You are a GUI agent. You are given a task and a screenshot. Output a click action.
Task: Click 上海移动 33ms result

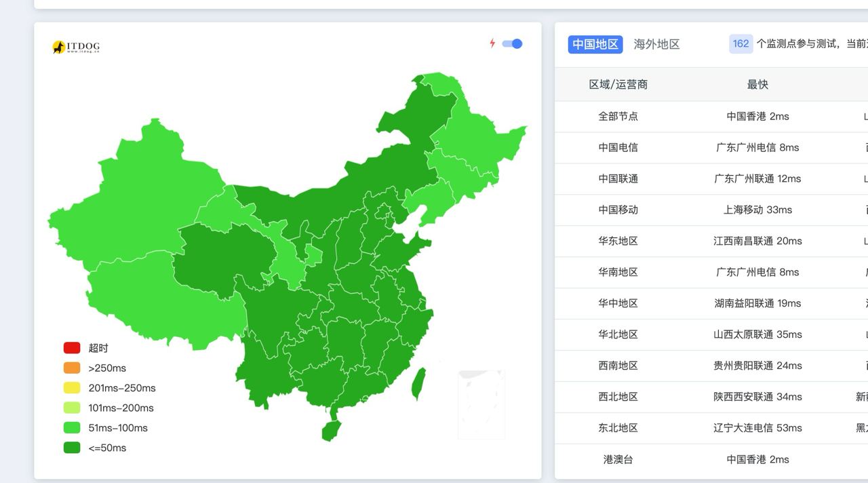pyautogui.click(x=757, y=210)
